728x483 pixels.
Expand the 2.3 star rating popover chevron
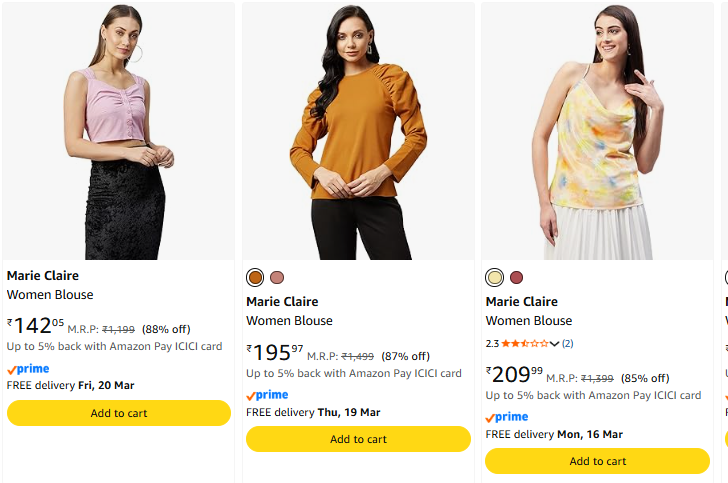coord(554,344)
